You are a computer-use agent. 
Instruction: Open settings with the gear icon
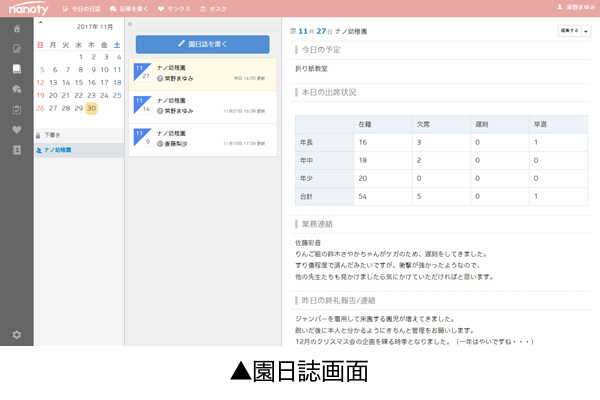(x=16, y=334)
